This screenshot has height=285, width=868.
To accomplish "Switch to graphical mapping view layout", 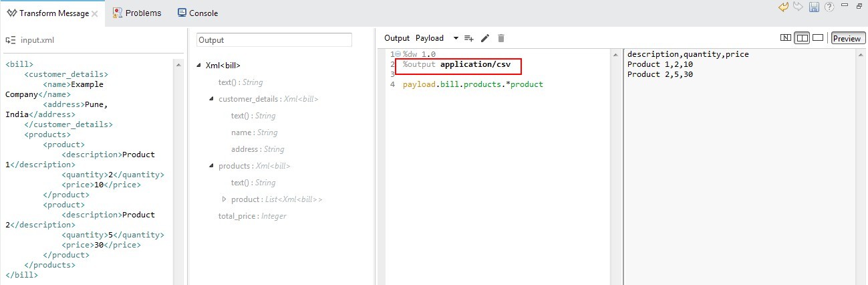I will click(x=786, y=38).
